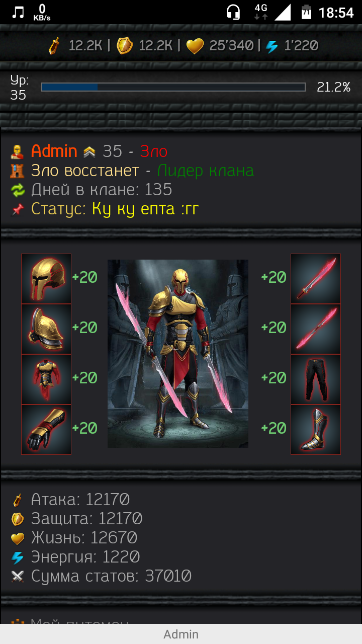362x644 pixels.
Task: Tap the headphones icon in status bar
Action: tap(233, 12)
